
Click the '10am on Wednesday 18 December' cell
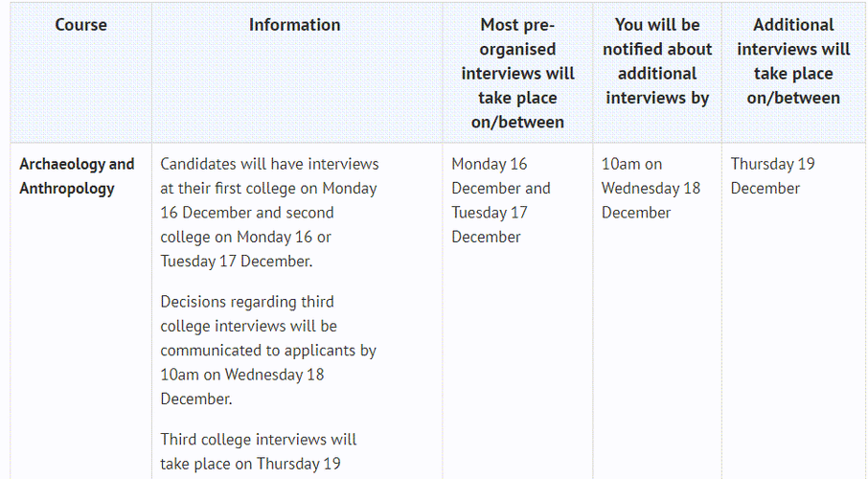(651, 188)
